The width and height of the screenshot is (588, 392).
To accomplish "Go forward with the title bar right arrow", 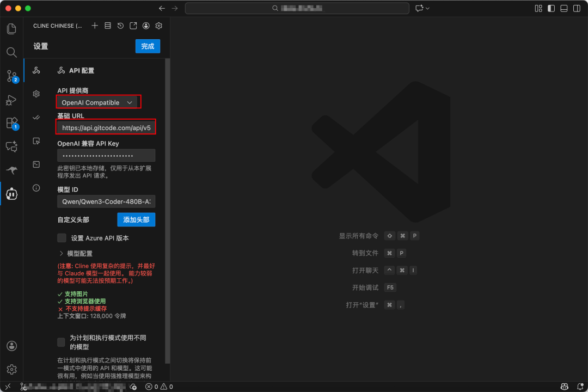I will click(175, 8).
